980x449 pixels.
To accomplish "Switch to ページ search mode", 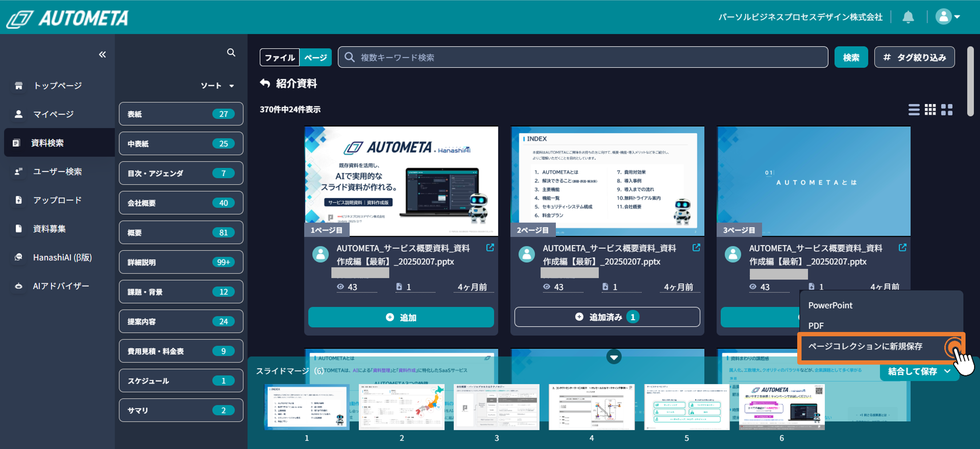I will (x=316, y=58).
